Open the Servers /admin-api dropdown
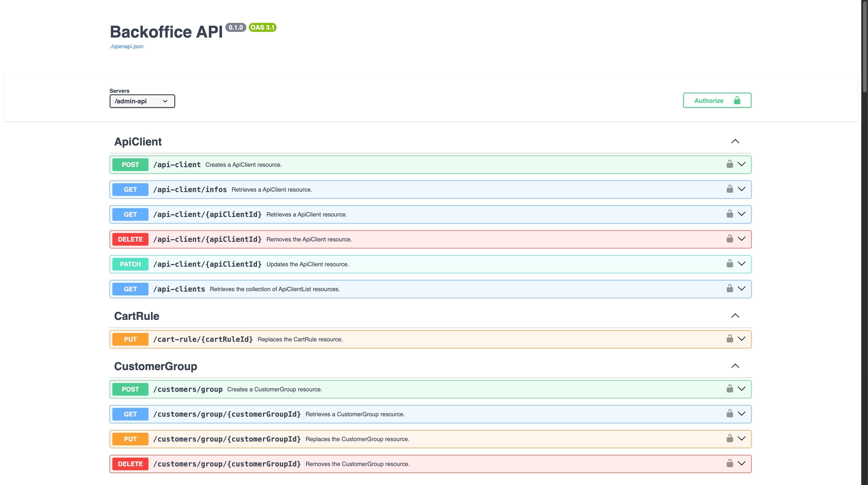 point(142,101)
